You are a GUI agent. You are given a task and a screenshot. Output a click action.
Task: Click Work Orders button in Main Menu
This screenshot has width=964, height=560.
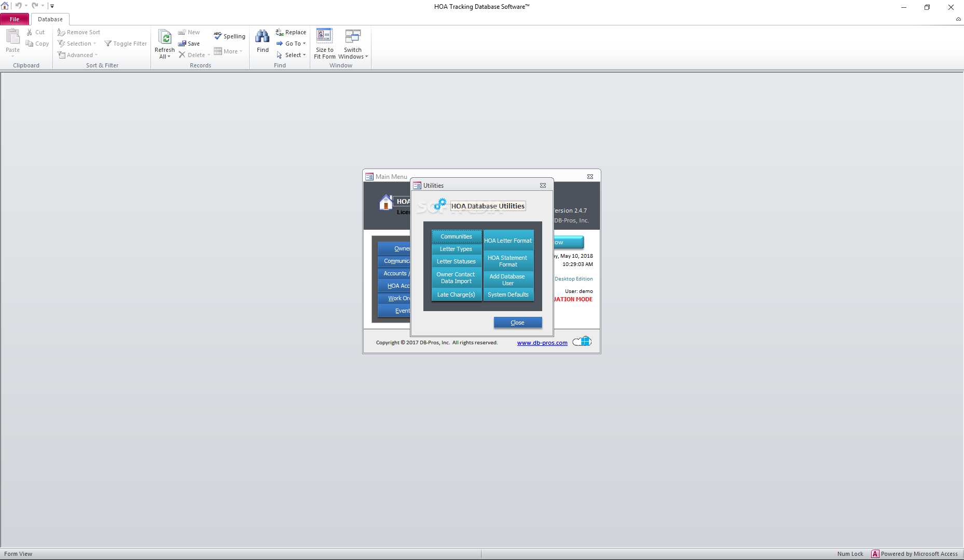click(394, 298)
